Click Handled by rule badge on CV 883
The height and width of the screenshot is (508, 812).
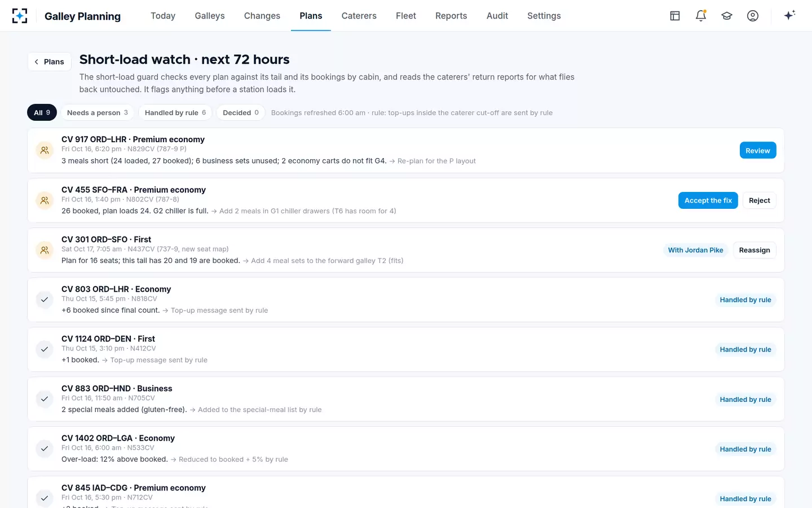[x=745, y=399]
